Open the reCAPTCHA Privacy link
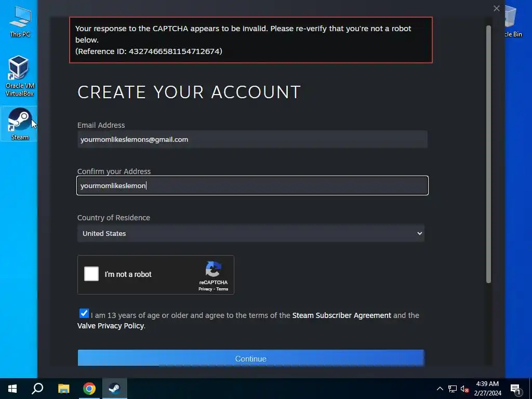The height and width of the screenshot is (399, 532). pos(205,289)
